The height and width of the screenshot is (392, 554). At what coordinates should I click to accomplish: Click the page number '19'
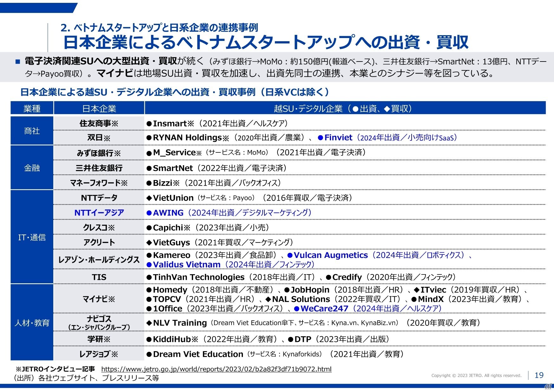539,375
